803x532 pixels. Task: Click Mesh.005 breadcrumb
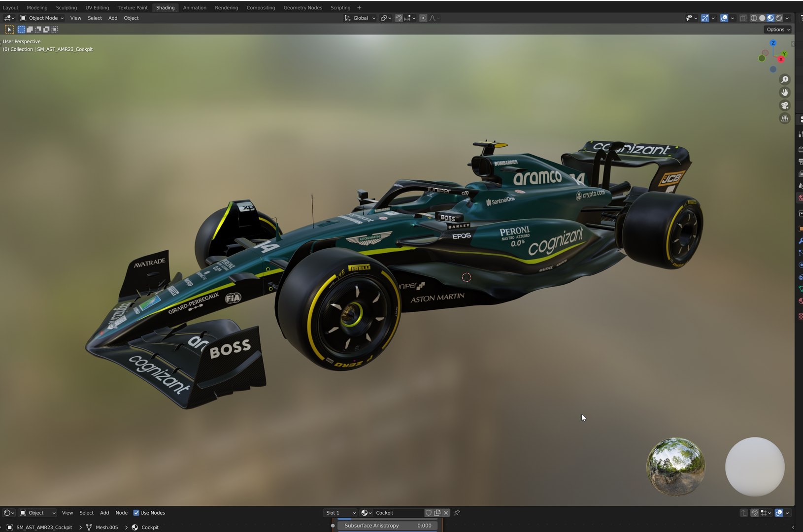coord(102,527)
